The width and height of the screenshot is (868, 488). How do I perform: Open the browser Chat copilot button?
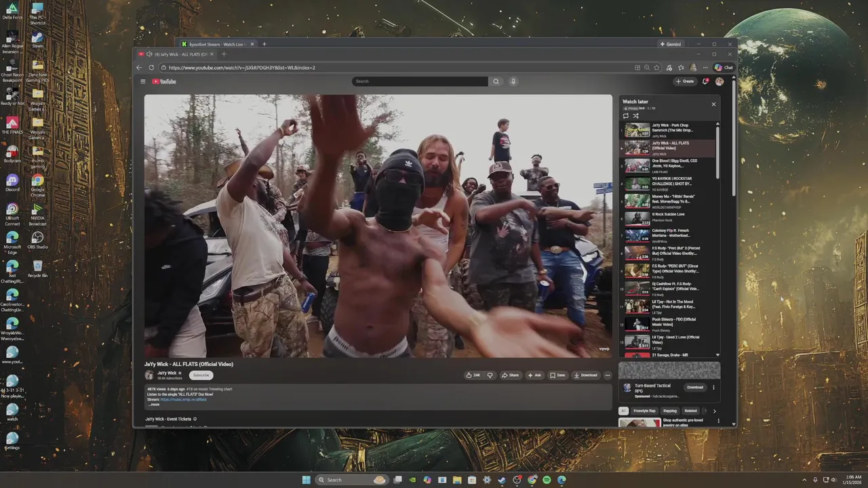tap(724, 68)
